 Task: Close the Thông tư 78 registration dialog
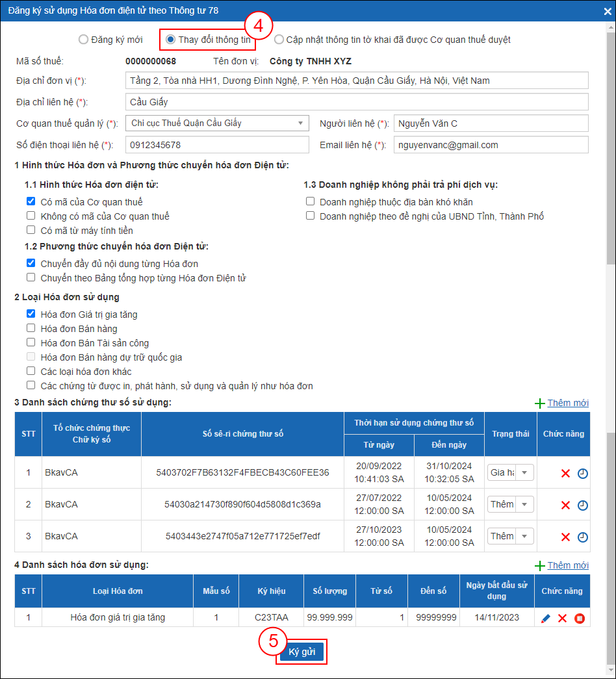(x=608, y=11)
